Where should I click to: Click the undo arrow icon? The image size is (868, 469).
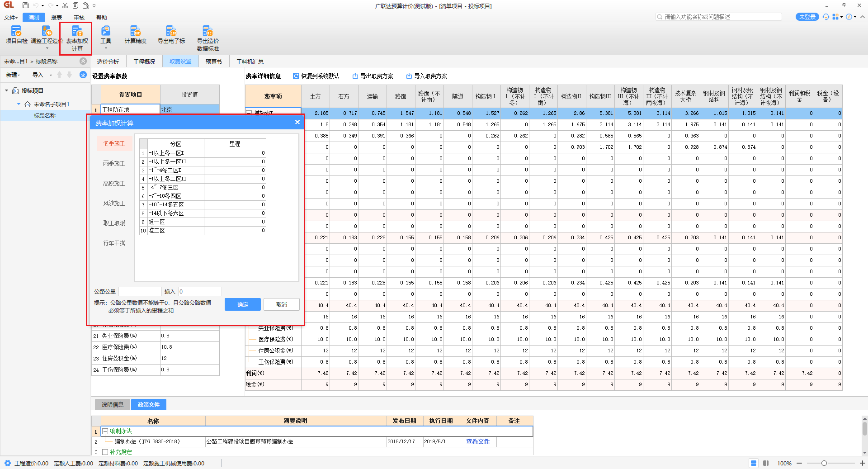[36, 5]
